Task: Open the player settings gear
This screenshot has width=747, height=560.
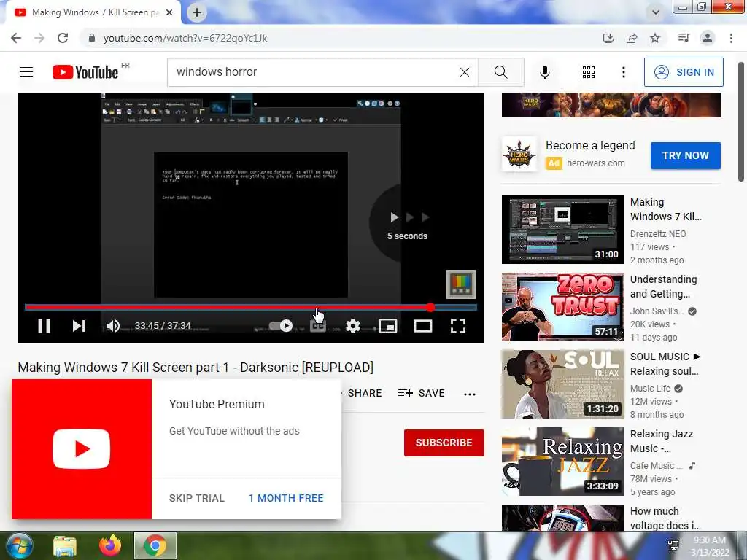Action: point(352,326)
